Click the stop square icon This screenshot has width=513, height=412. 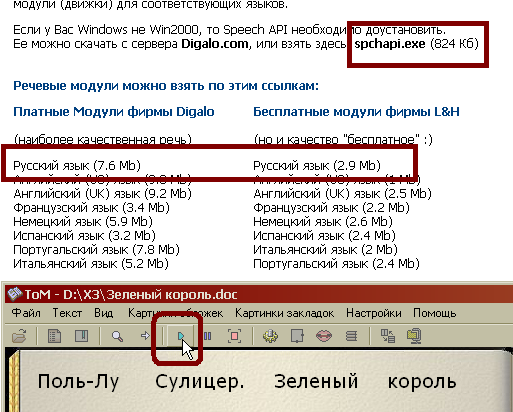234,336
